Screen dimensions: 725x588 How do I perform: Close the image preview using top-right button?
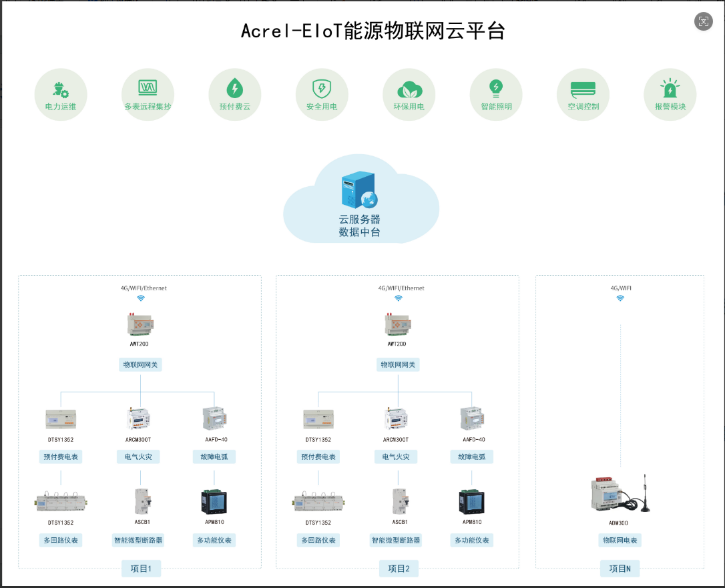click(704, 21)
